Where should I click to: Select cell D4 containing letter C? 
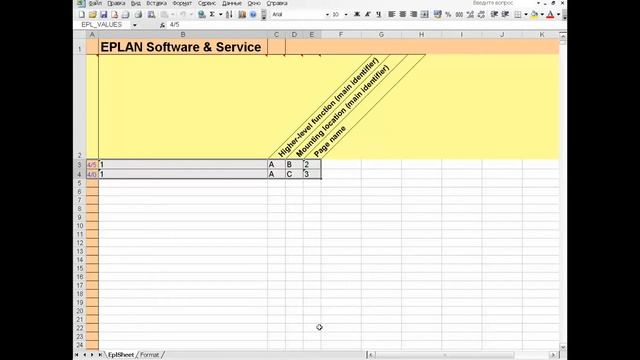294,174
